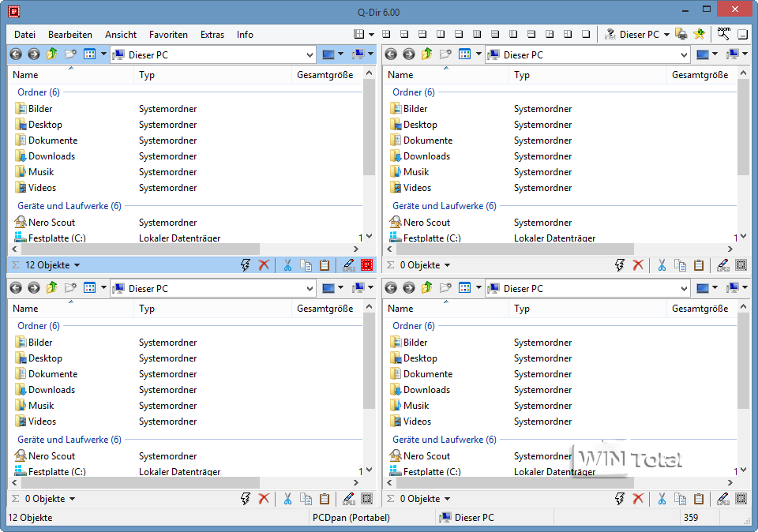
Task: Click top-right pane horizontal scrollbar thumb
Action: (515, 249)
